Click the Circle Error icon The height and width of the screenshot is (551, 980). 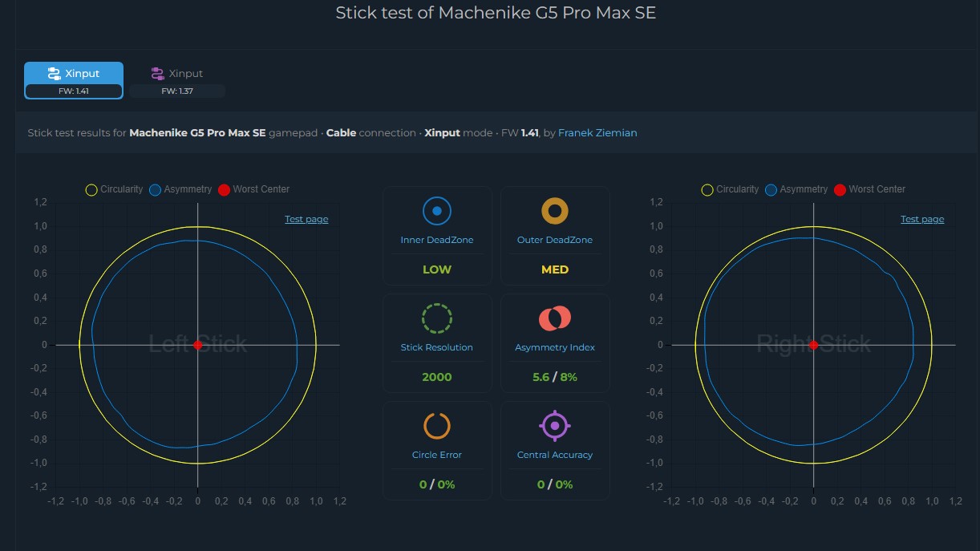(437, 426)
